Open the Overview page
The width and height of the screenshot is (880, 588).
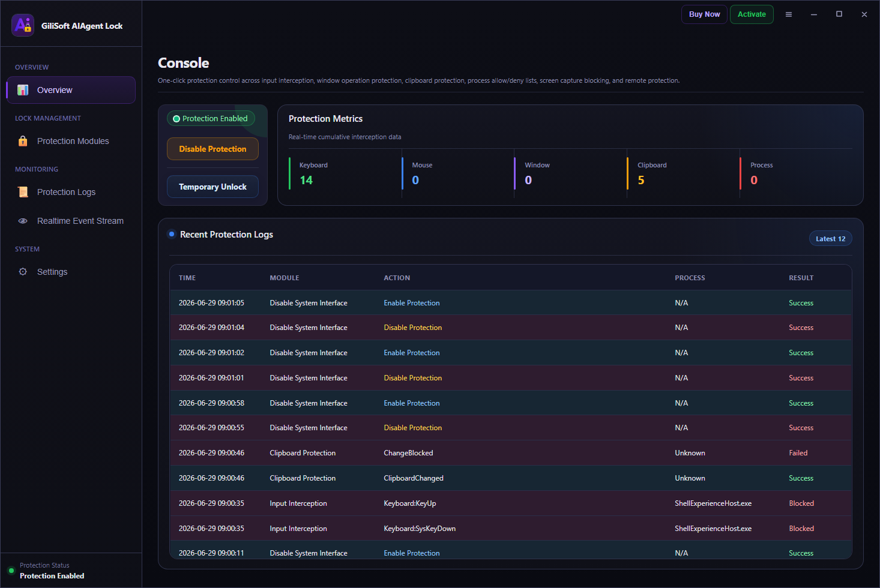(x=71, y=90)
